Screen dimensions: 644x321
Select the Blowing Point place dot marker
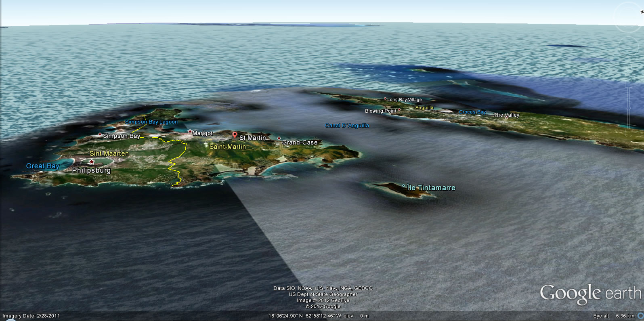point(399,109)
